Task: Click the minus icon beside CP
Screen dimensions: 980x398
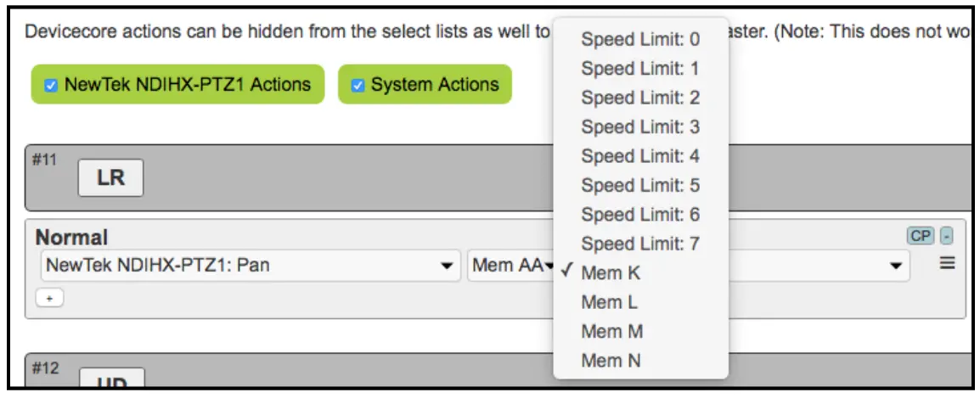Action: coord(948,235)
